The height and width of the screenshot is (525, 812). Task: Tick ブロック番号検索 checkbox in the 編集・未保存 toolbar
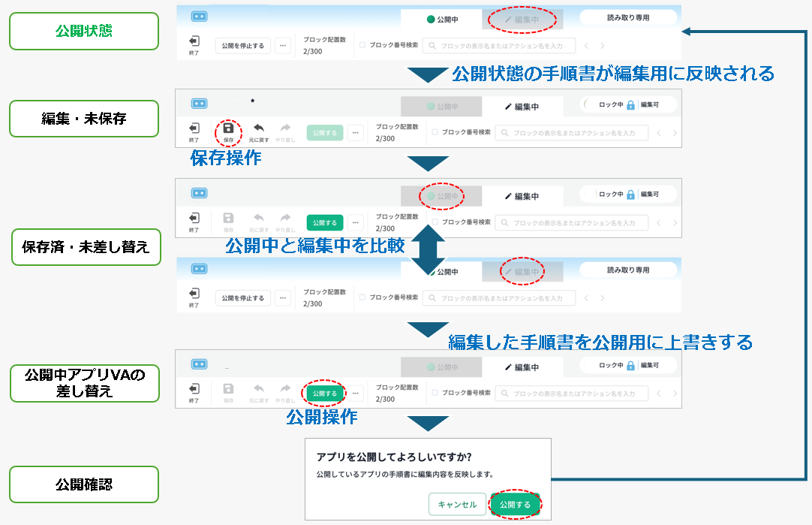pos(435,132)
